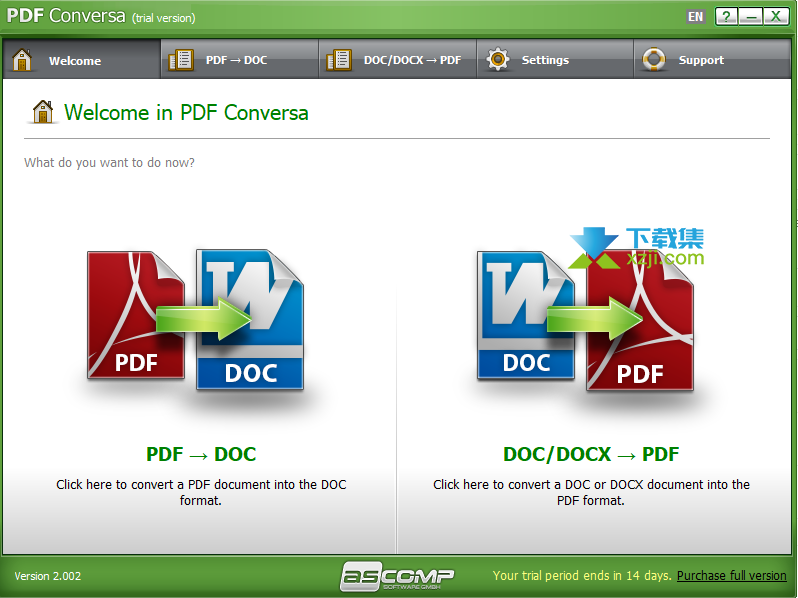Screen dimensions: 798x598
Task: Click the DOC/DOCX → PDF tab document icon
Action: click(339, 60)
